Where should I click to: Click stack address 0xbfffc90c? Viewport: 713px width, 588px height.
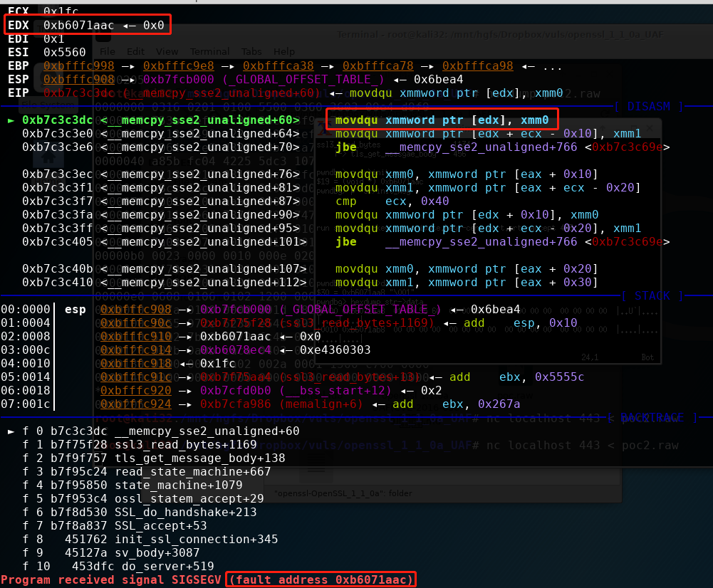coord(135,323)
